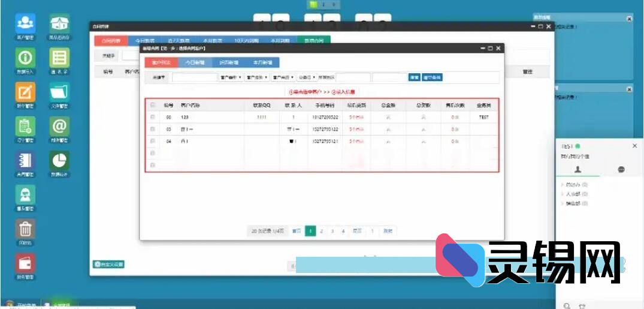Launch the orange pencil-edit desktop icon

25,92
